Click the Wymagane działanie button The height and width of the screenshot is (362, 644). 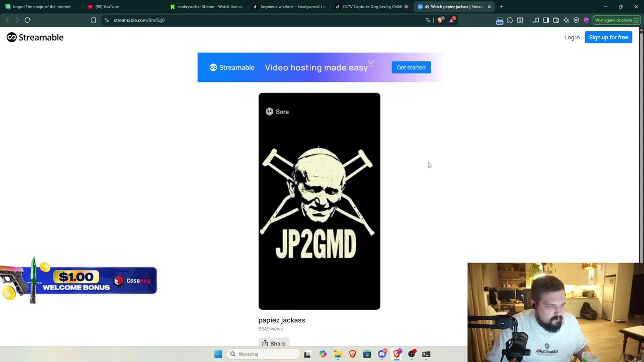616,20
